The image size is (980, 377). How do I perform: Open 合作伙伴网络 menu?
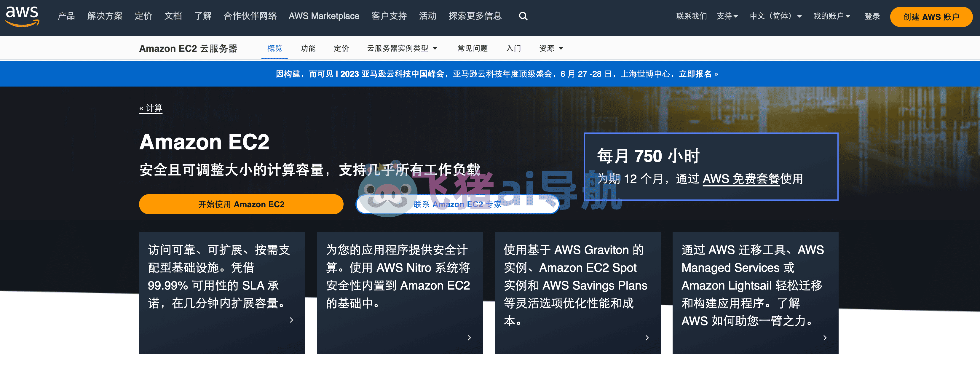tap(250, 16)
